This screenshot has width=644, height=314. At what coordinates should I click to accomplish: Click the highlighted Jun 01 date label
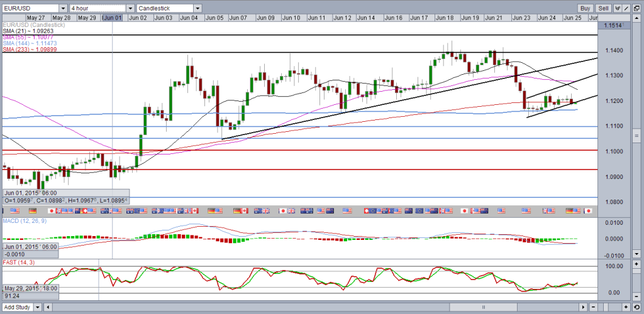[113, 18]
